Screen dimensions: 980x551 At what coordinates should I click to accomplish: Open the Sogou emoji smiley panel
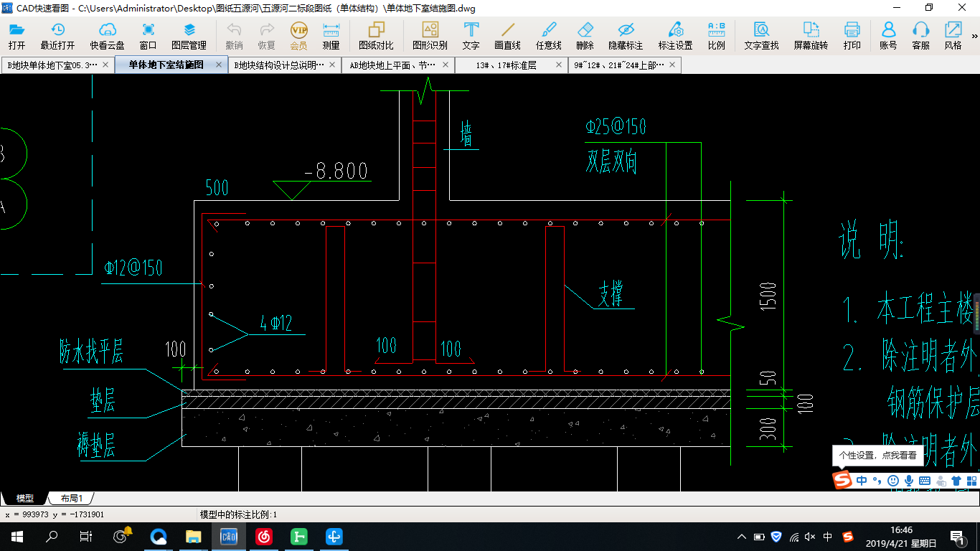(893, 480)
